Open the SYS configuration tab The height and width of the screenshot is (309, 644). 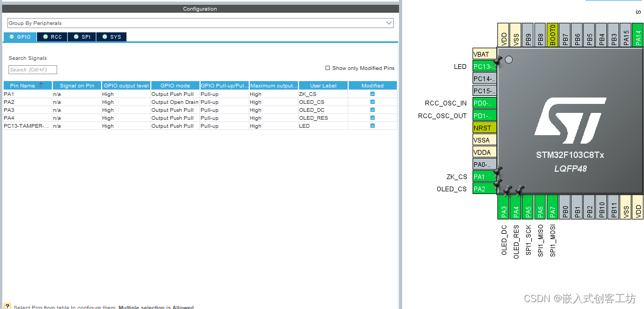coord(112,37)
